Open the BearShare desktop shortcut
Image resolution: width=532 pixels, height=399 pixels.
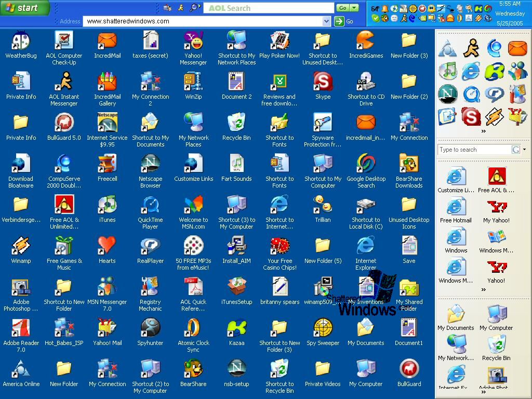coord(193,373)
